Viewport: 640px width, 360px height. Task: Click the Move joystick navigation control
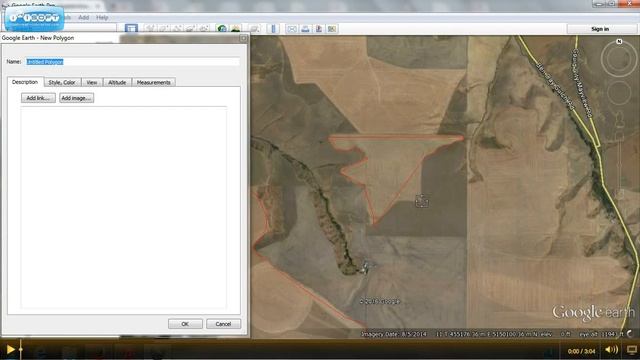(619, 93)
